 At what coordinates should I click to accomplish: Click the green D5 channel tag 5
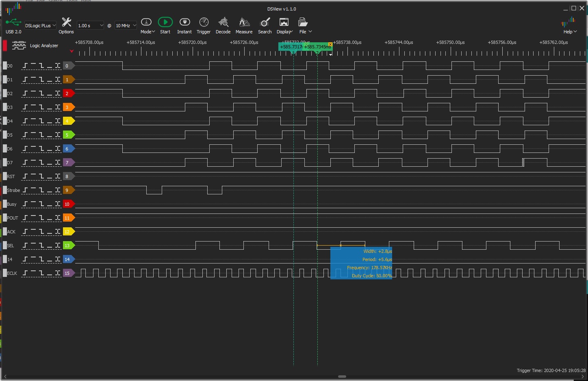69,135
